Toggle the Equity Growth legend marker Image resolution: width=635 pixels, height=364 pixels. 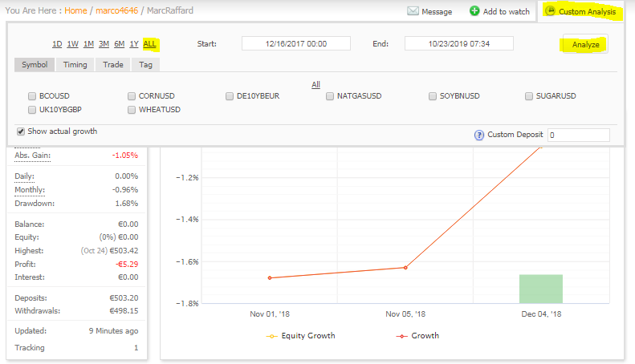271,336
